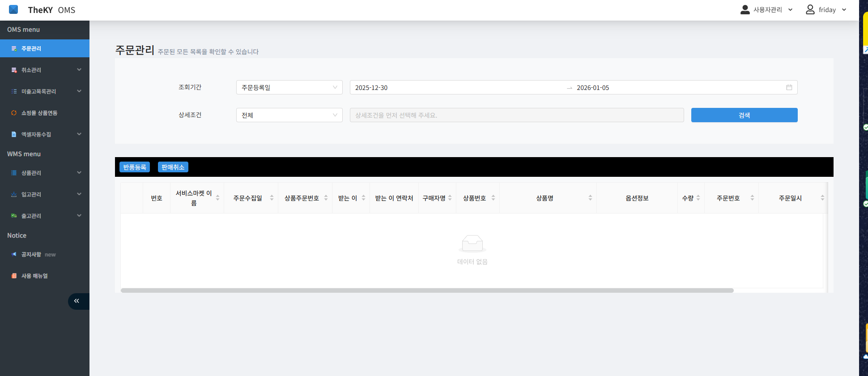The width and height of the screenshot is (868, 376).
Task: Click the calendar icon in date range field
Action: [789, 87]
